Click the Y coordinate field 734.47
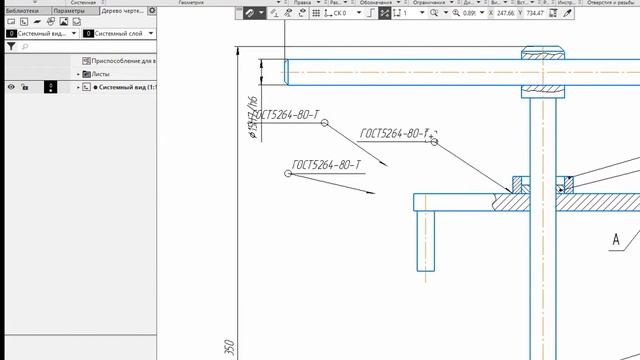Viewport: 640px width, 360px height. tap(535, 13)
